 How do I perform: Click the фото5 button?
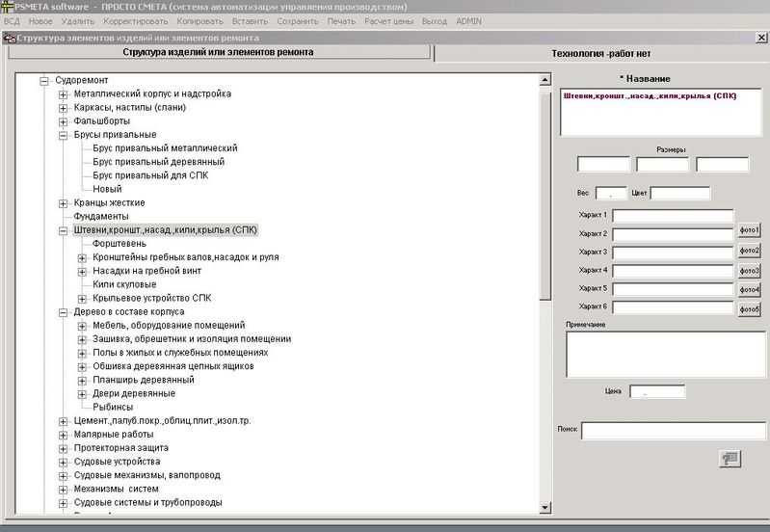(x=750, y=309)
